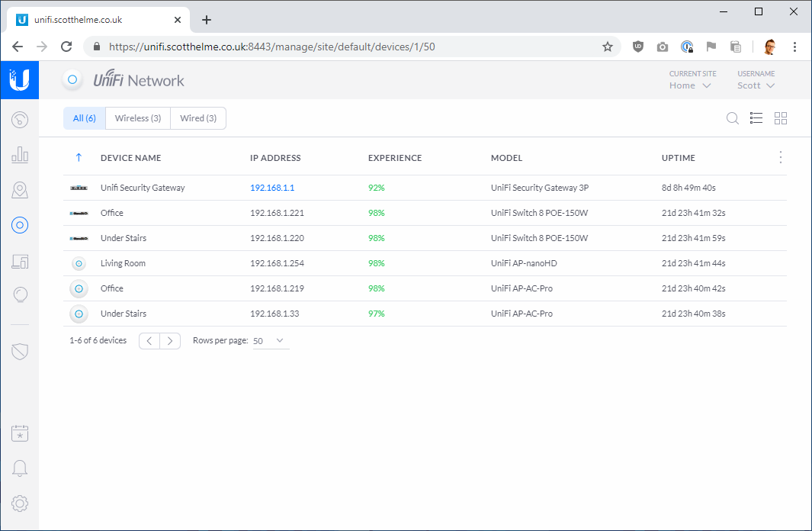Image resolution: width=812 pixels, height=531 pixels.
Task: Sort by IP Address column header
Action: pyautogui.click(x=275, y=158)
